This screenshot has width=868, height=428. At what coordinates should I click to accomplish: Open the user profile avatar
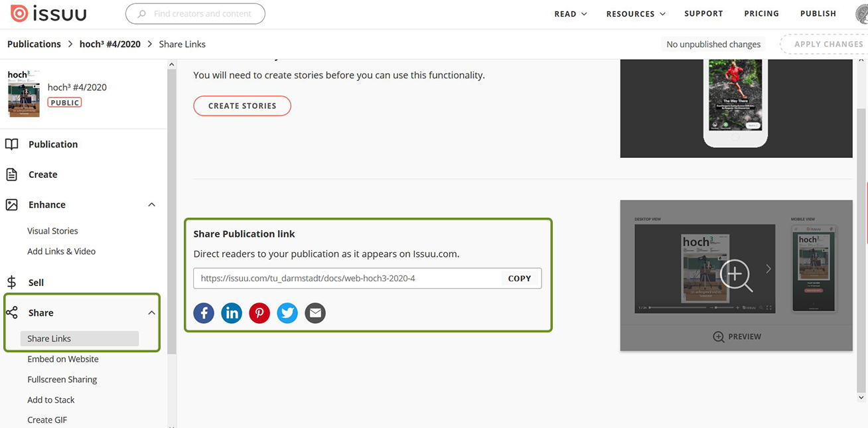[862, 13]
